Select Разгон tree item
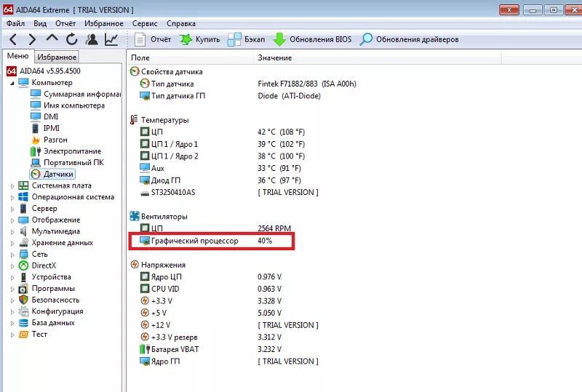This screenshot has height=392, width=582. [x=49, y=140]
